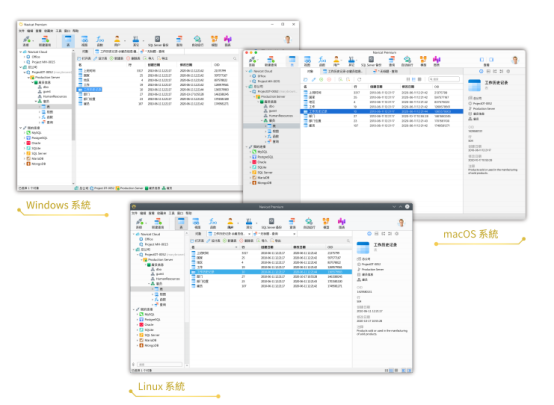Open User icon dropdown arrow in Windows window

(x=125, y=41)
